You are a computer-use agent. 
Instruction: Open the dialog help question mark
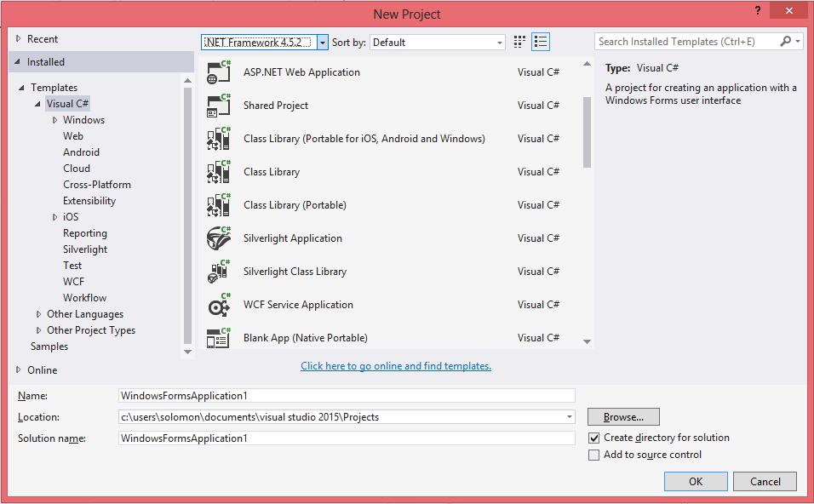click(x=758, y=10)
